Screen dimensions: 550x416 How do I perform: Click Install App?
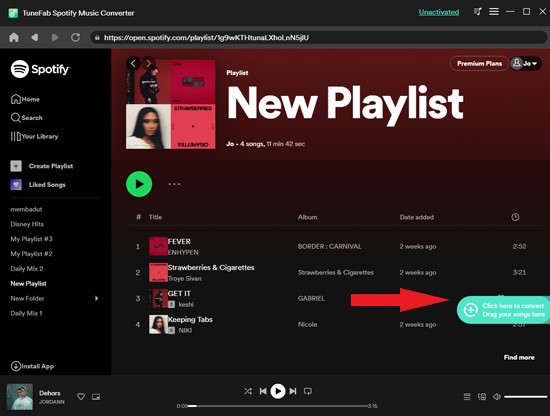pyautogui.click(x=32, y=366)
